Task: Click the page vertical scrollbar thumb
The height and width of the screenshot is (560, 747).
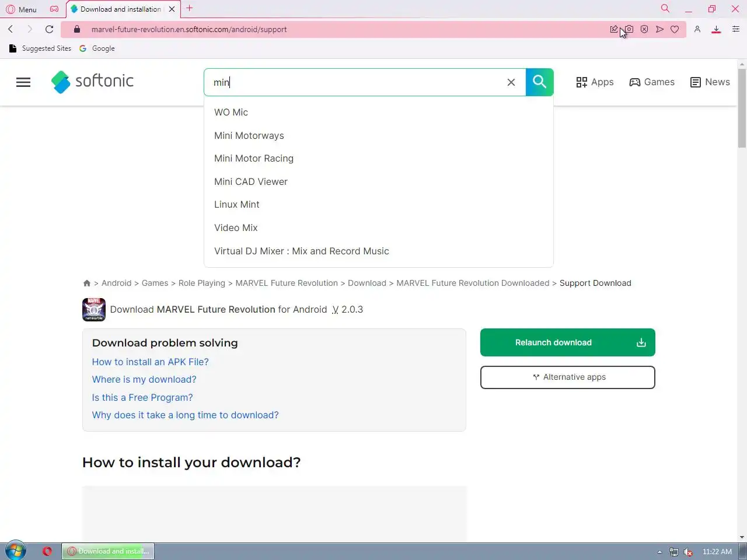Action: pos(742,108)
